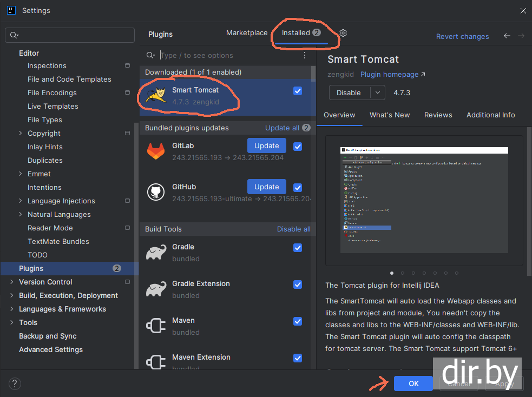Click the settings search input field

[x=70, y=35]
